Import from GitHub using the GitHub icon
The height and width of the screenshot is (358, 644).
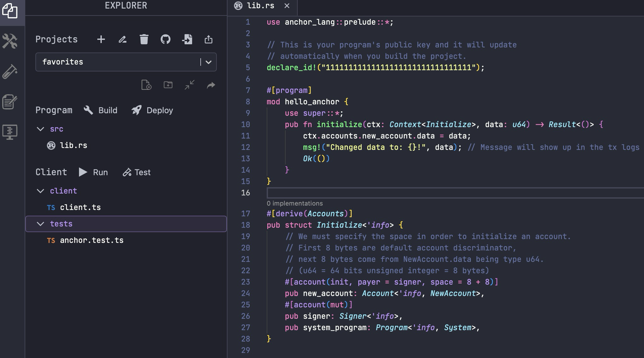pos(166,39)
